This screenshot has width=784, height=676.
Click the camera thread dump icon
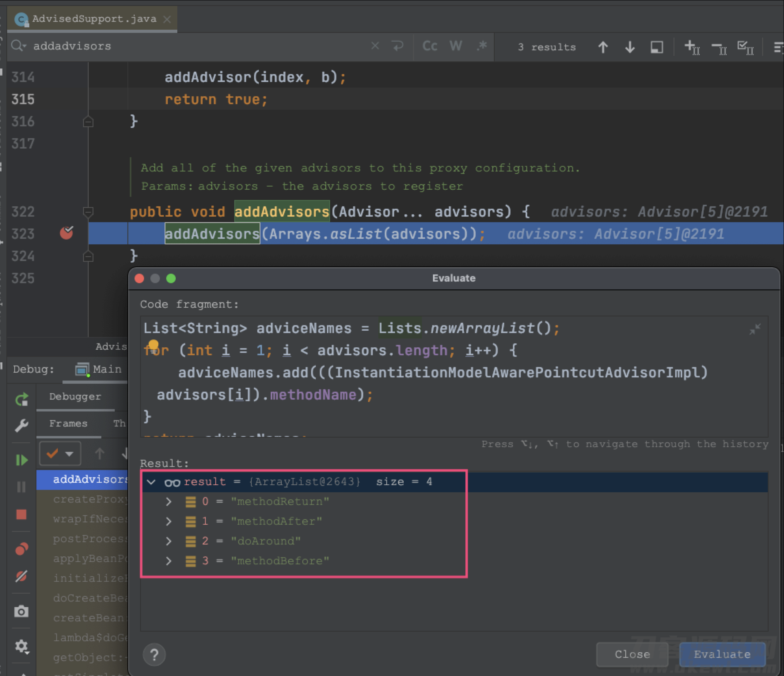click(21, 611)
